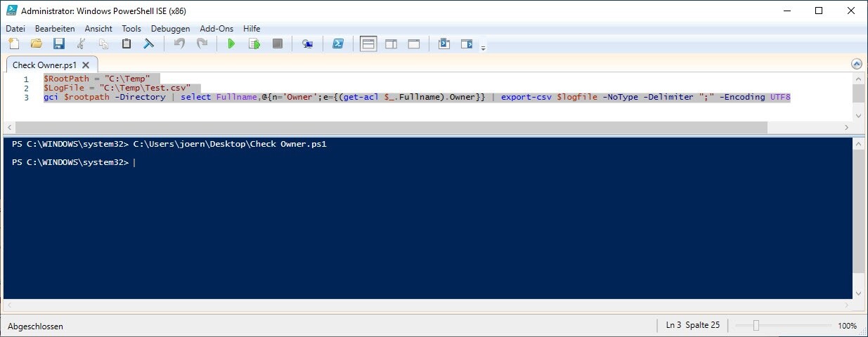Expand the toolbar overflow options arrow
This screenshot has height=337, width=868.
pyautogui.click(x=483, y=48)
